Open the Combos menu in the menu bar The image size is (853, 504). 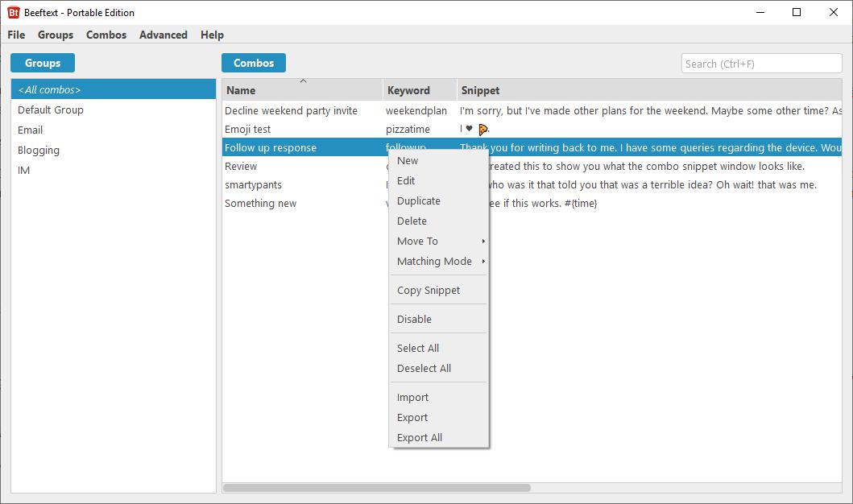[106, 35]
